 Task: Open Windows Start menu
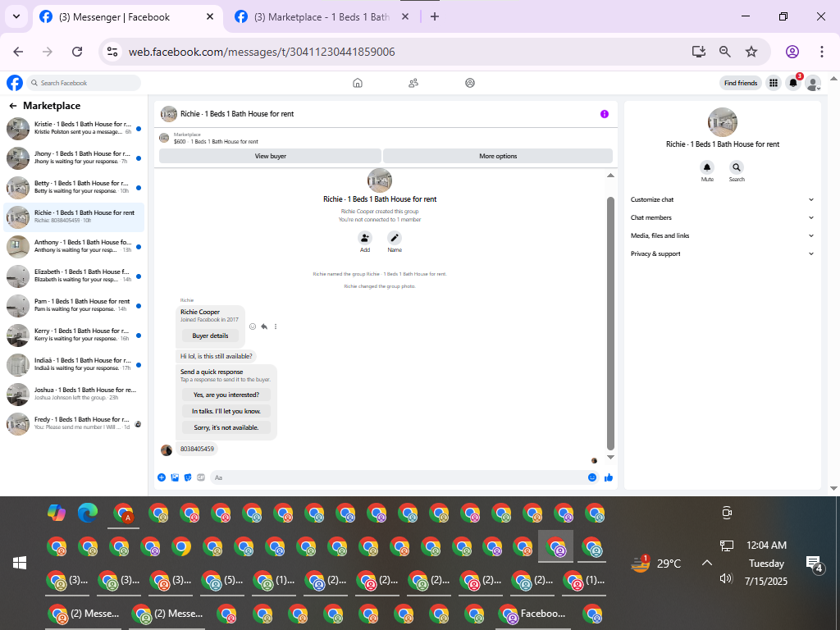(20, 563)
